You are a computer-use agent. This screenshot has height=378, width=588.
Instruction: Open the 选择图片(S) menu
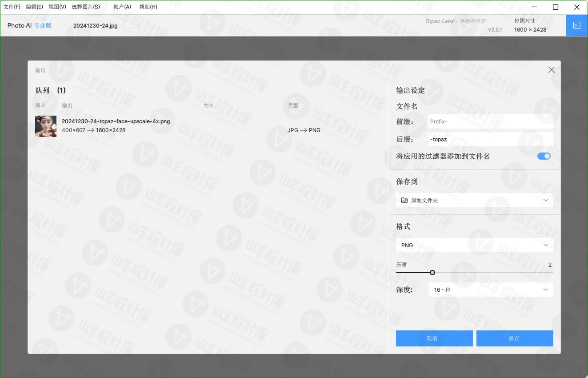click(x=86, y=7)
